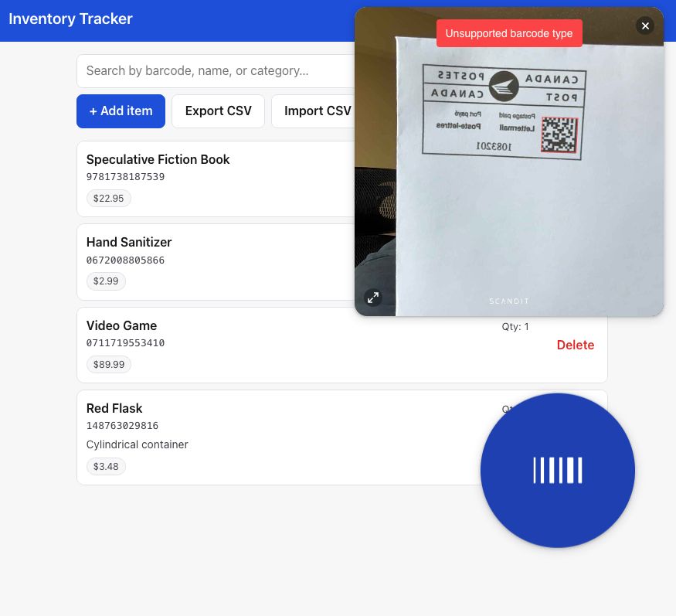Tap the large barcode scan button
The image size is (676, 616).
(x=558, y=470)
